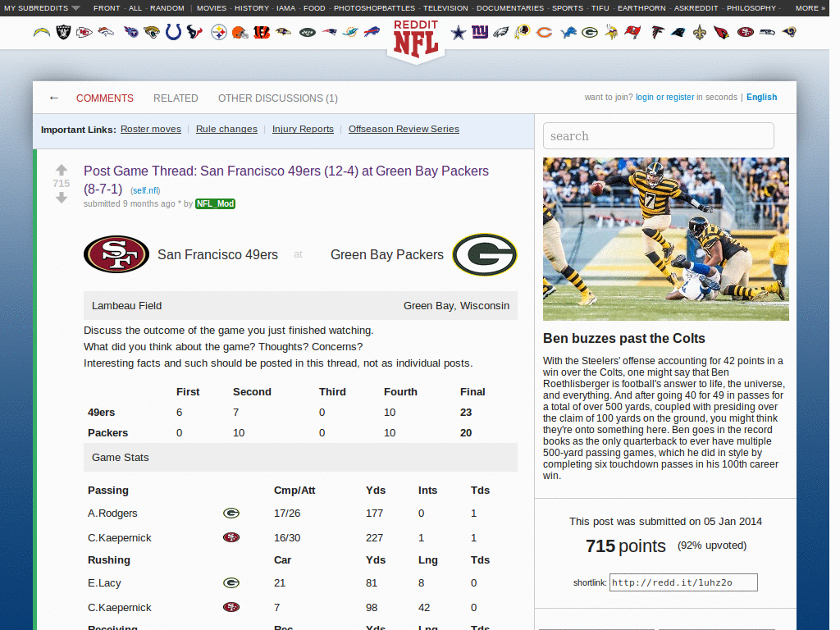
Task: Click the large Green Bay Packers logo in post
Action: point(484,254)
